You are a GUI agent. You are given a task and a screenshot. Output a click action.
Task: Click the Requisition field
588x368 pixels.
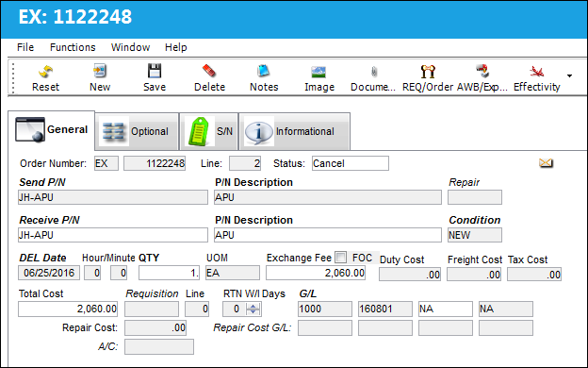152,309
